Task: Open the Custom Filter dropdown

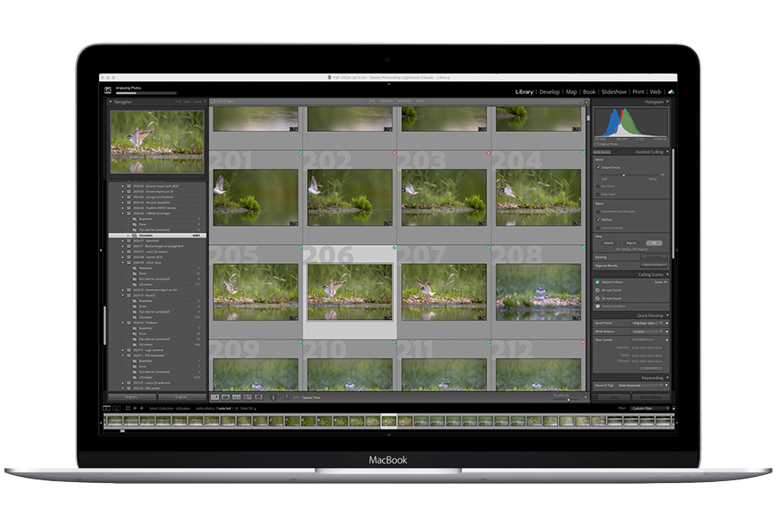Action: click(x=647, y=409)
